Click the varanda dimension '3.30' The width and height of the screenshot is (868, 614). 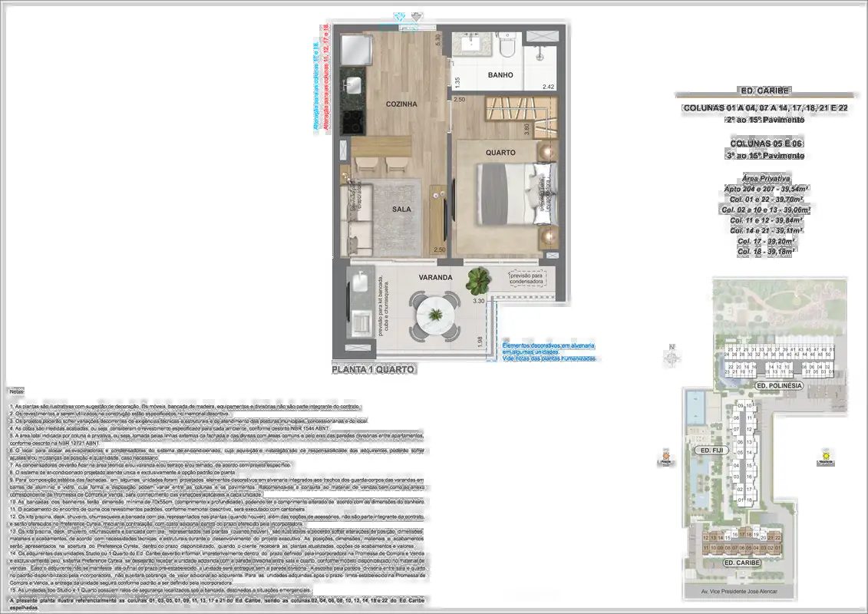tap(478, 301)
